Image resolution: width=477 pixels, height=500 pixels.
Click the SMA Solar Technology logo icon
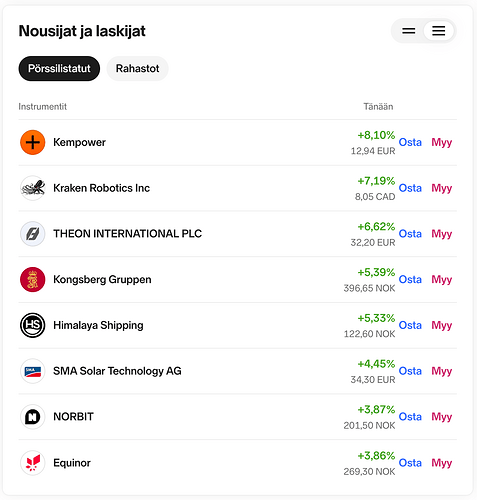click(32, 371)
